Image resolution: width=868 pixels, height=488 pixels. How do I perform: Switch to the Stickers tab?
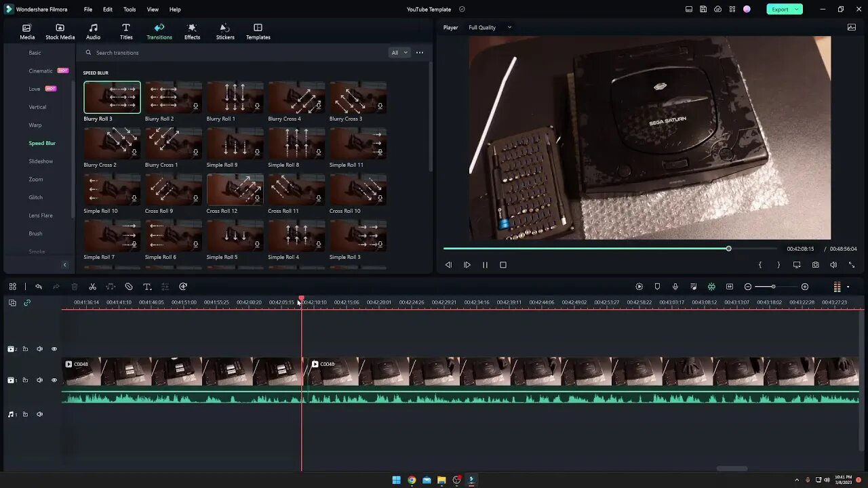(225, 31)
